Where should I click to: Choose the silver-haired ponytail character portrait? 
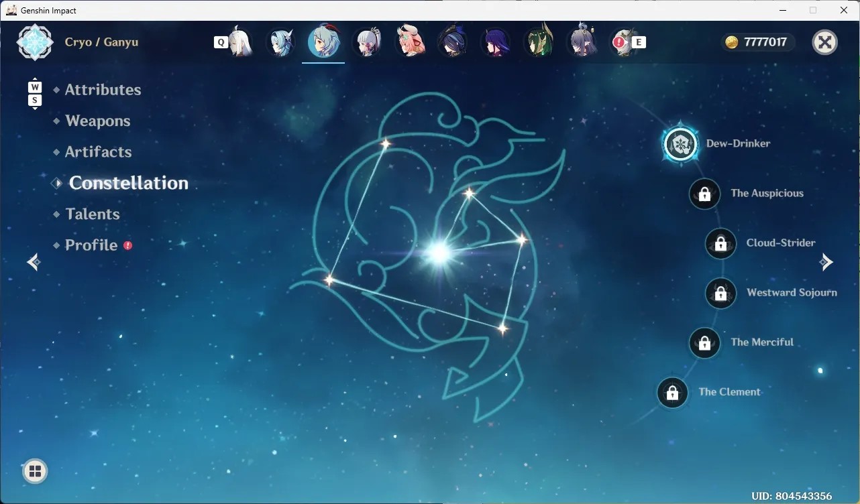pyautogui.click(x=367, y=42)
